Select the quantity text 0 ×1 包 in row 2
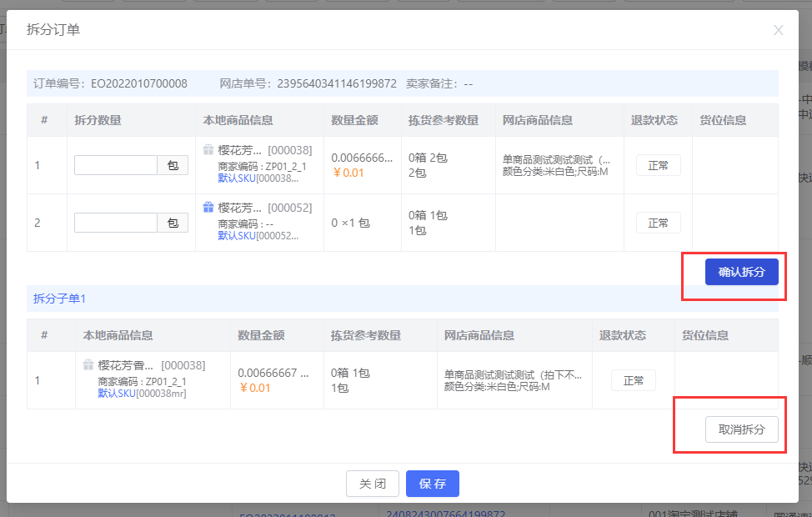Viewport: 812px width, 517px height. 351,223
